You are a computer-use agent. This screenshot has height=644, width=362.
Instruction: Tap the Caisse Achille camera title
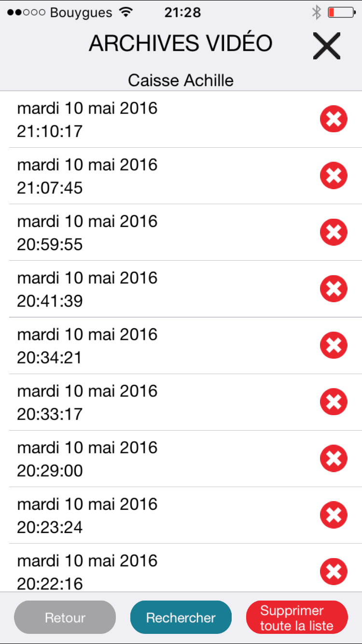tap(181, 80)
